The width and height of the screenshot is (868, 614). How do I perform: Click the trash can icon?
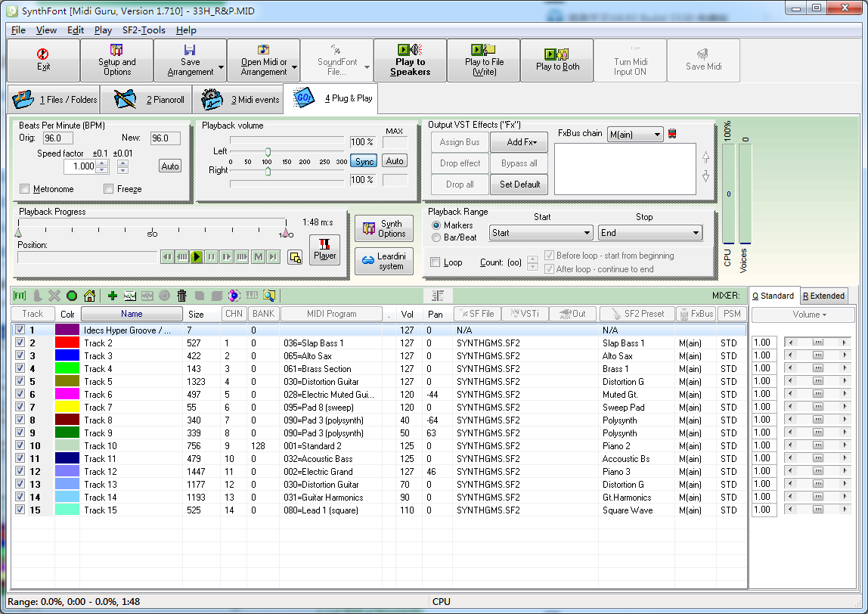point(181,296)
